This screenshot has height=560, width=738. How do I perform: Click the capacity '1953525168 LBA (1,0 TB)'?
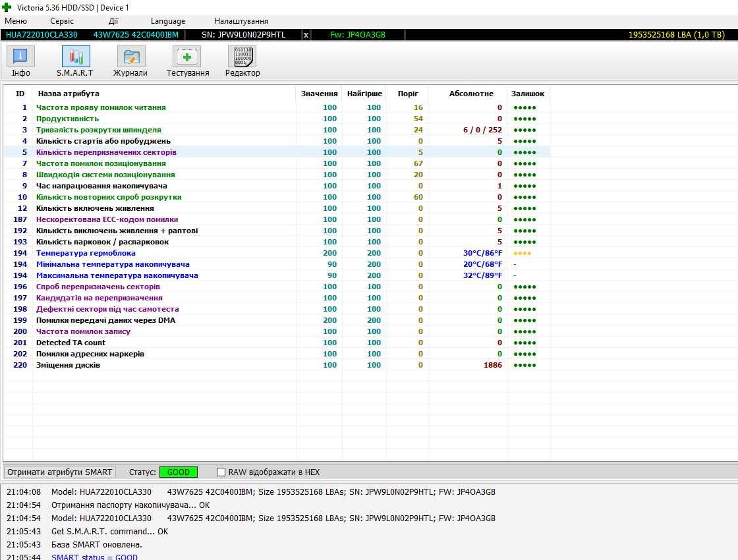click(x=677, y=35)
